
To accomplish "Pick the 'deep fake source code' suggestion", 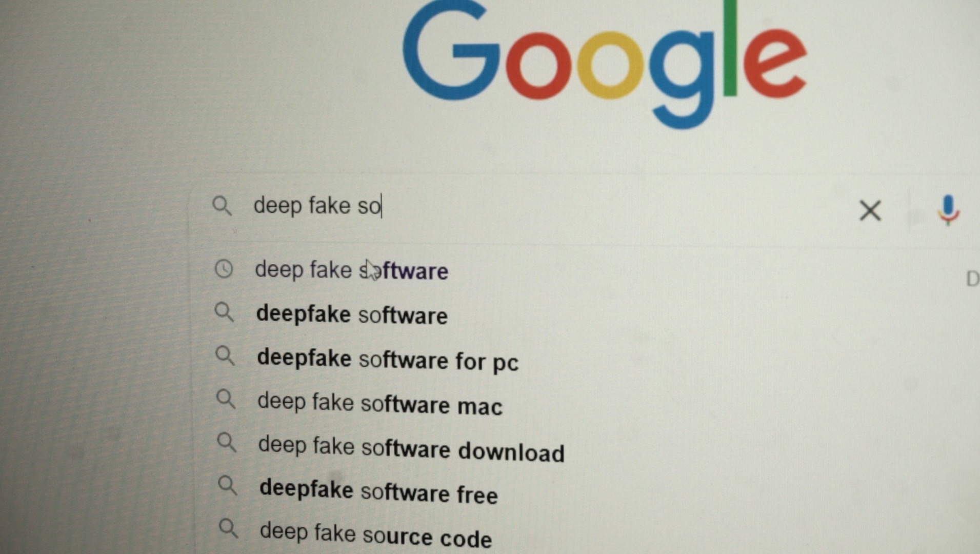I will [x=376, y=535].
